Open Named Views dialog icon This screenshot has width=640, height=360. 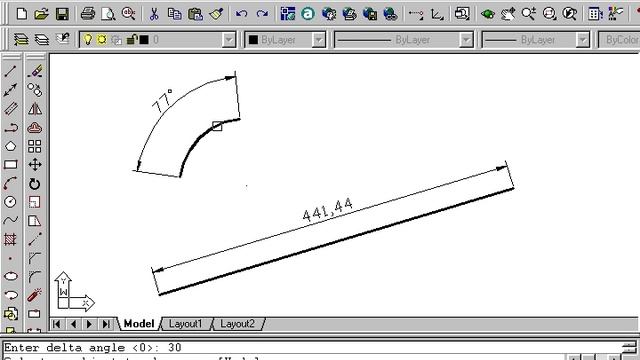coord(462,14)
